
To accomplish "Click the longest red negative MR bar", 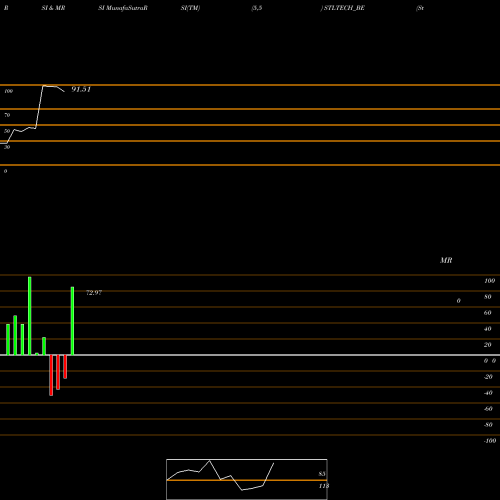I will [51, 375].
